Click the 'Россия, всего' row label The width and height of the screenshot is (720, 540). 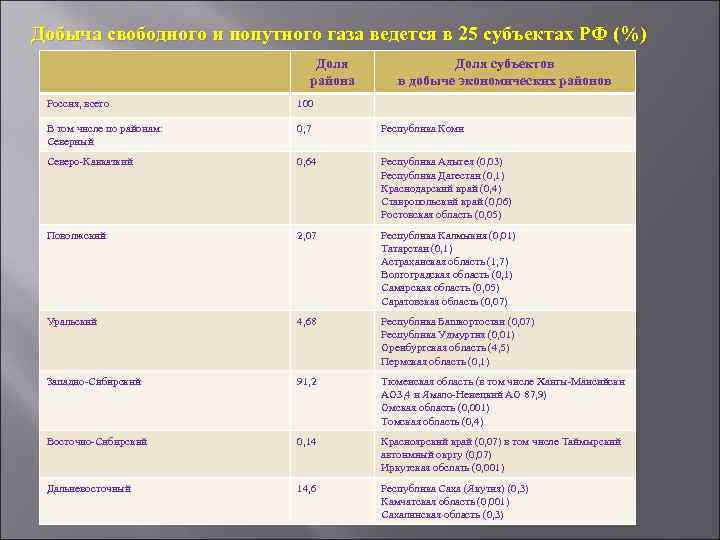pos(79,104)
